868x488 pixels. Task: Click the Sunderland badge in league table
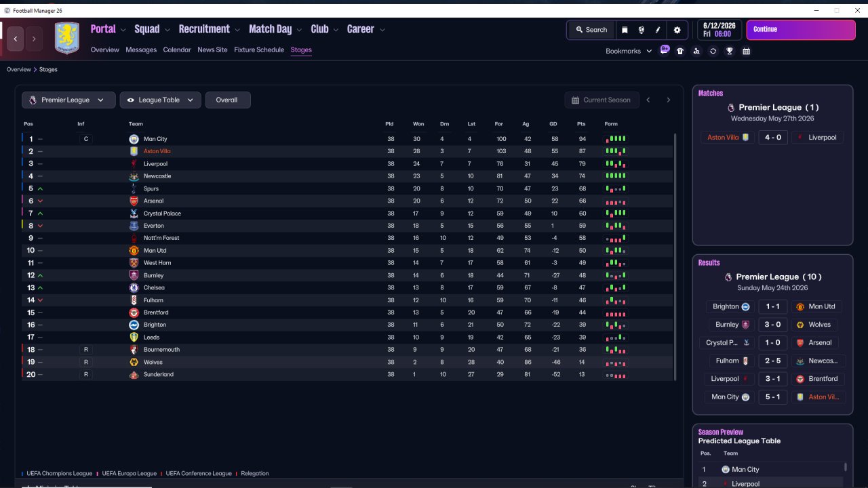(x=134, y=374)
